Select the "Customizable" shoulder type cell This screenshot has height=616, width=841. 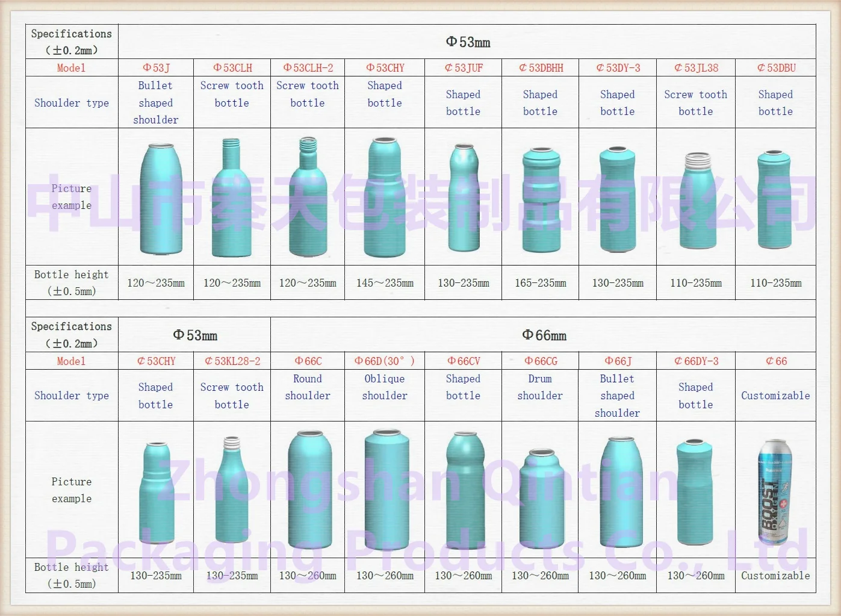click(775, 396)
